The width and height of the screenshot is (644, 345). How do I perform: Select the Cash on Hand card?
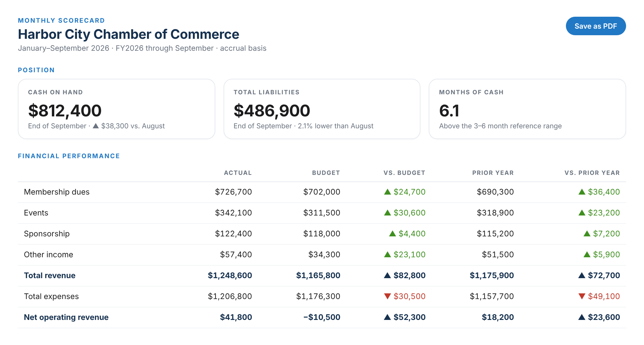(117, 109)
